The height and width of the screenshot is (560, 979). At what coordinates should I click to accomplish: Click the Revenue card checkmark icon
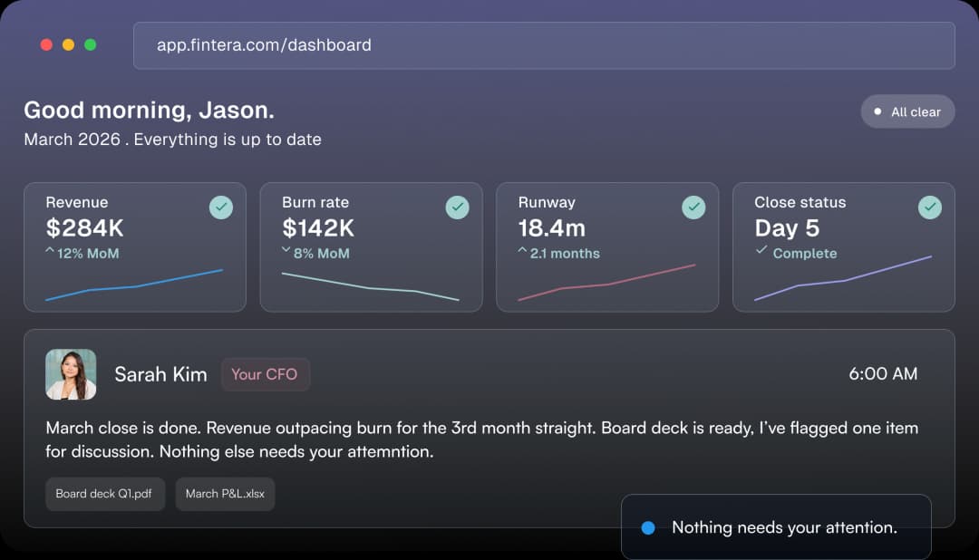(221, 208)
